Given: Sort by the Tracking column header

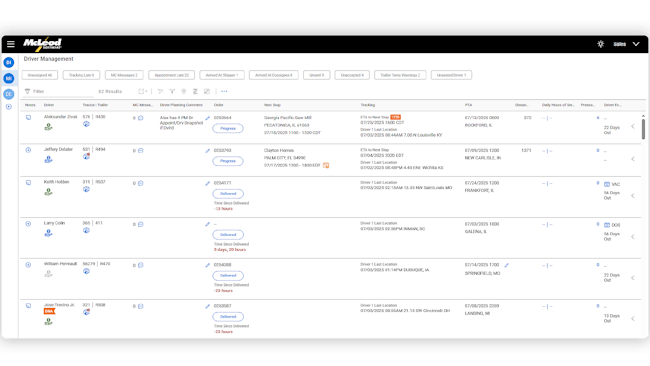Looking at the screenshot, I should click(x=368, y=105).
